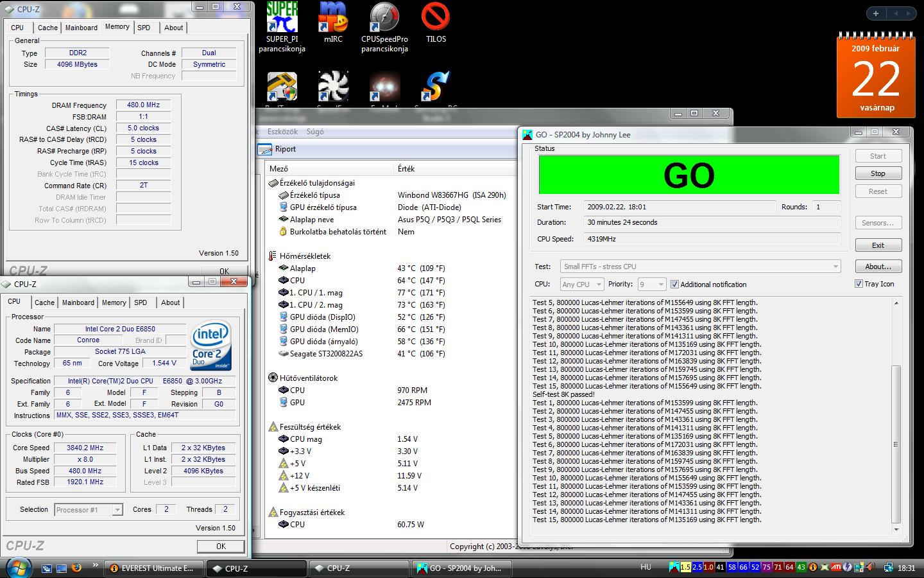
Task: Click the Fogyasztási értékek warning icon
Action: 273,512
